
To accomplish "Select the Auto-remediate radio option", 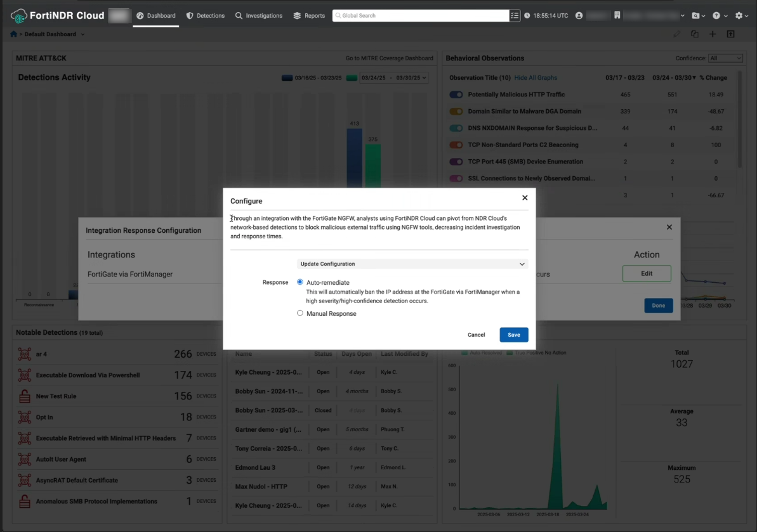I will click(x=300, y=282).
